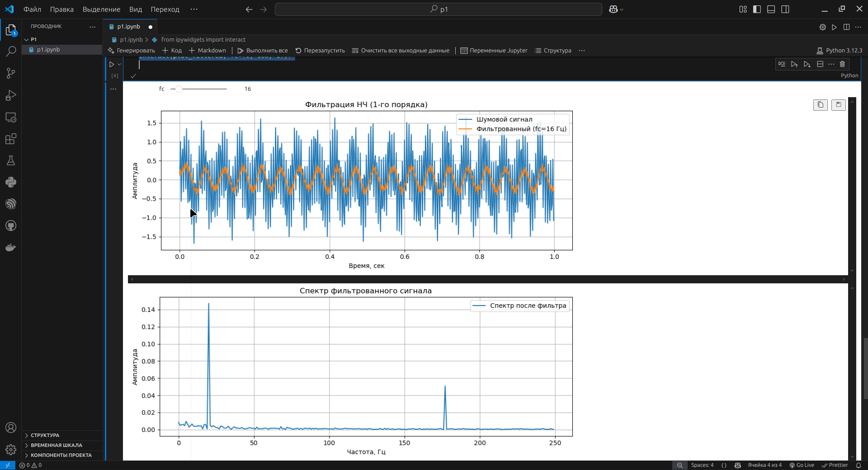Restart kernel with Перезапустить
The image size is (868, 470).
tap(320, 51)
